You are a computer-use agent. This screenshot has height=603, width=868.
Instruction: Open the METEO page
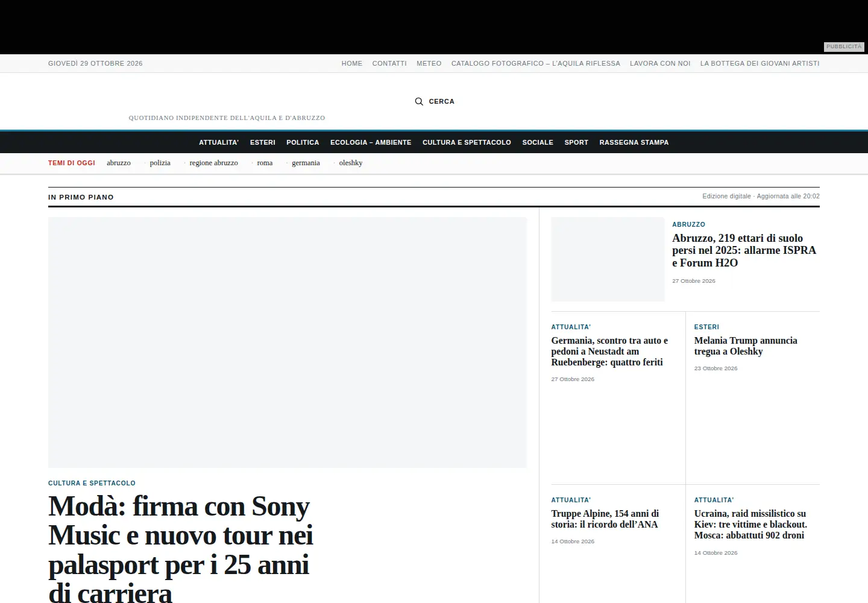[429, 63]
